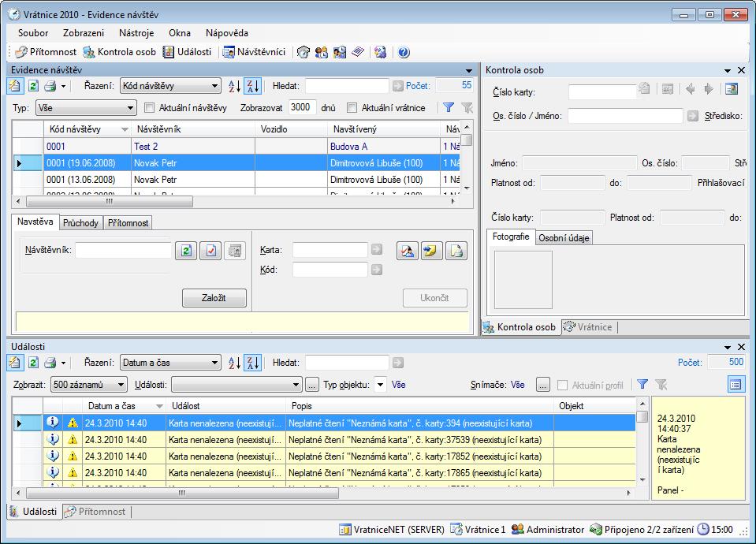The image size is (756, 544).
Task: Open the Události panel menu arrow
Action: tap(728, 347)
